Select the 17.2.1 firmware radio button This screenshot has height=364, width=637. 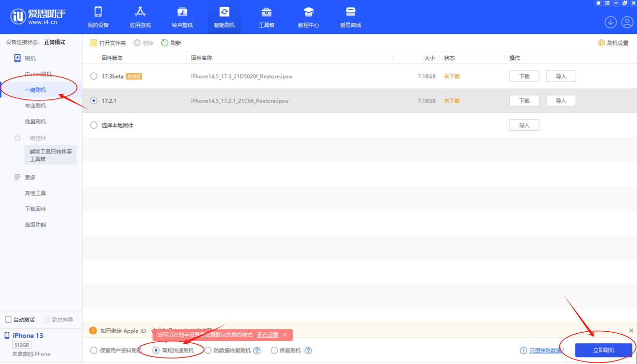pyautogui.click(x=94, y=100)
